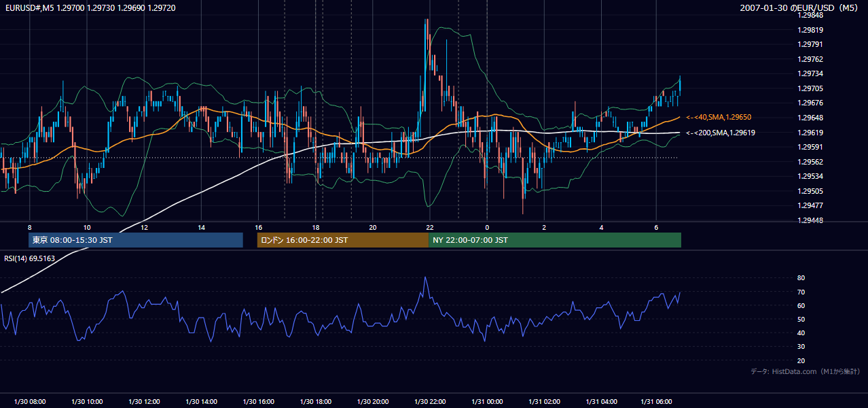Screen dimensions: 868x408
Task: Click the 1/31 00:00 bottom time label
Action: [486, 402]
